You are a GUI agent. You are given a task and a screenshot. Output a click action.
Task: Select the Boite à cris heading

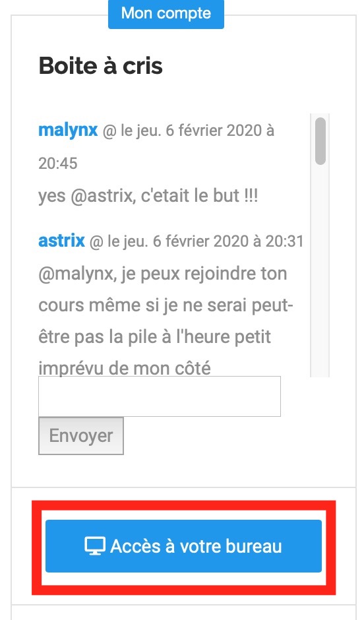pyautogui.click(x=100, y=66)
